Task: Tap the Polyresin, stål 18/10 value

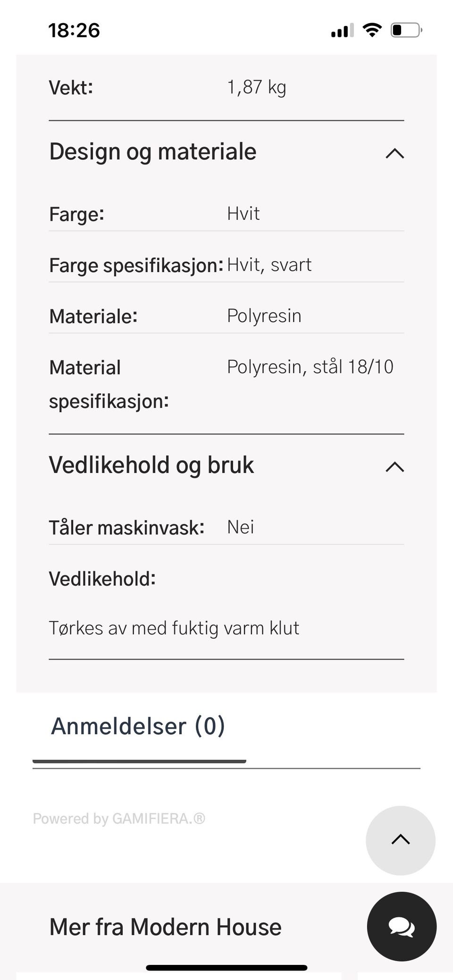Action: (x=310, y=367)
